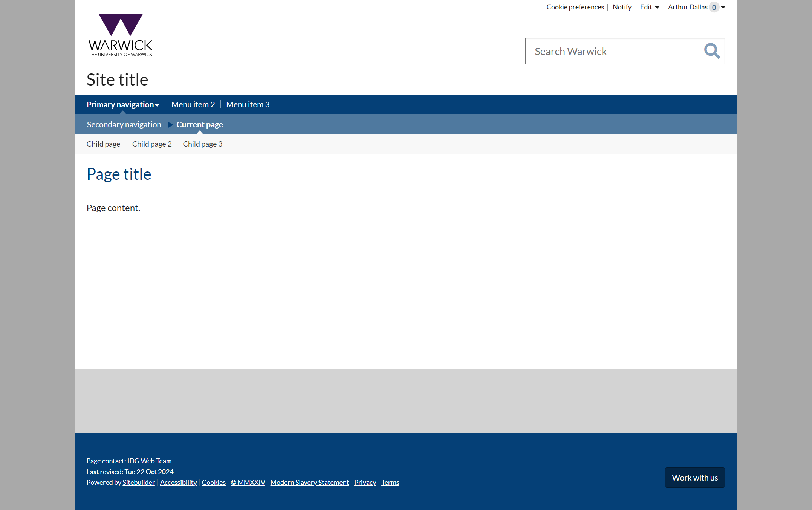Click Cookie preferences link
The width and height of the screenshot is (812, 510).
(x=575, y=7)
